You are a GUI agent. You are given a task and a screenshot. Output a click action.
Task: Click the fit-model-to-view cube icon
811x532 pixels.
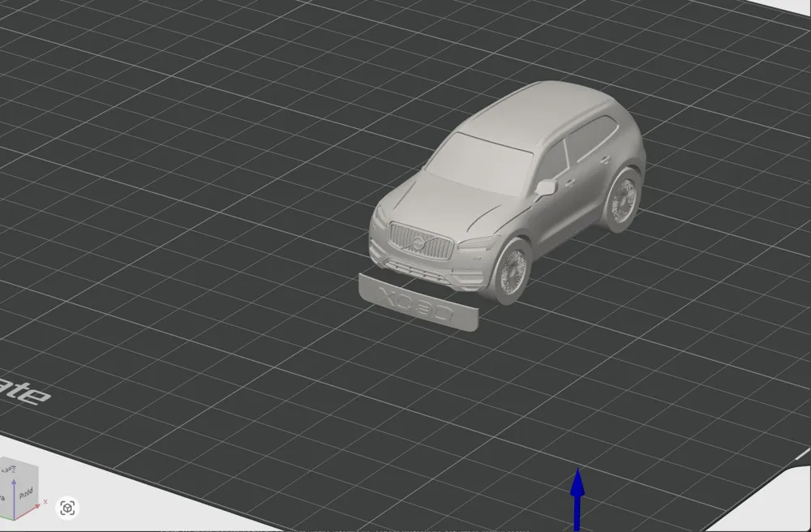(x=68, y=508)
